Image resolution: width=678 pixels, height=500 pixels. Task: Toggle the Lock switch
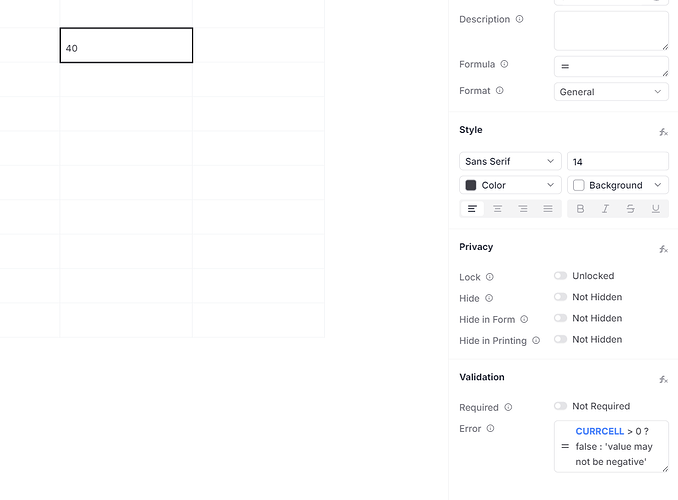[560, 276]
